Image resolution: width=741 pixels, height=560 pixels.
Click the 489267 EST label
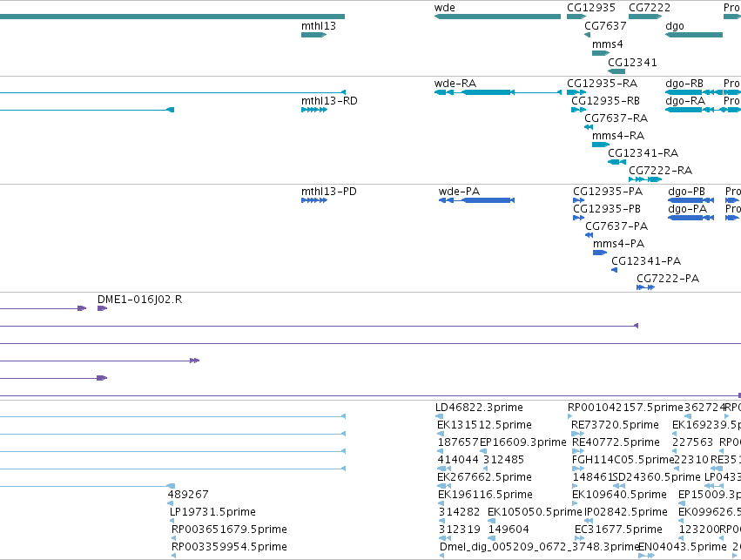pyautogui.click(x=188, y=495)
